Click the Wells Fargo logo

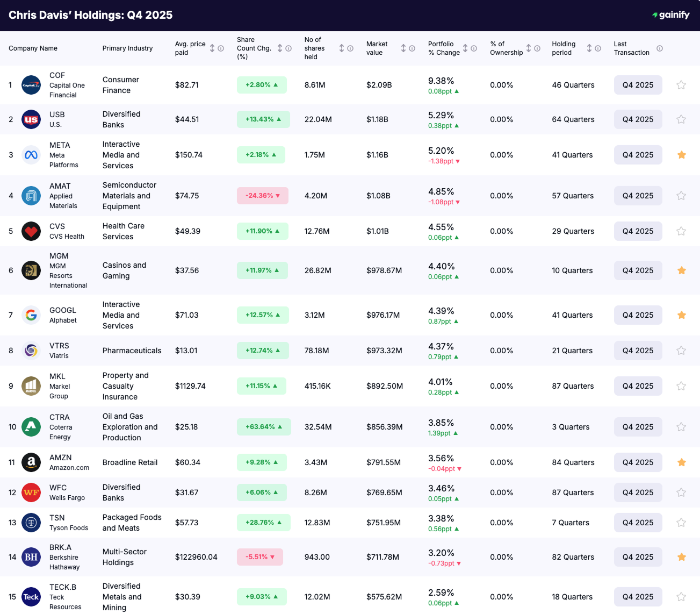pos(31,492)
